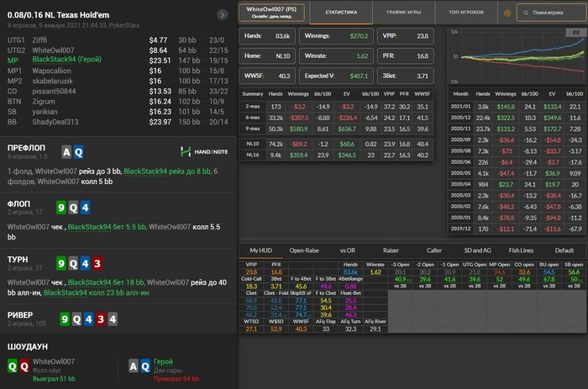Select player pissant50844 in CO row
Image resolution: width=588 pixels, height=389 pixels.
pyautogui.click(x=54, y=91)
